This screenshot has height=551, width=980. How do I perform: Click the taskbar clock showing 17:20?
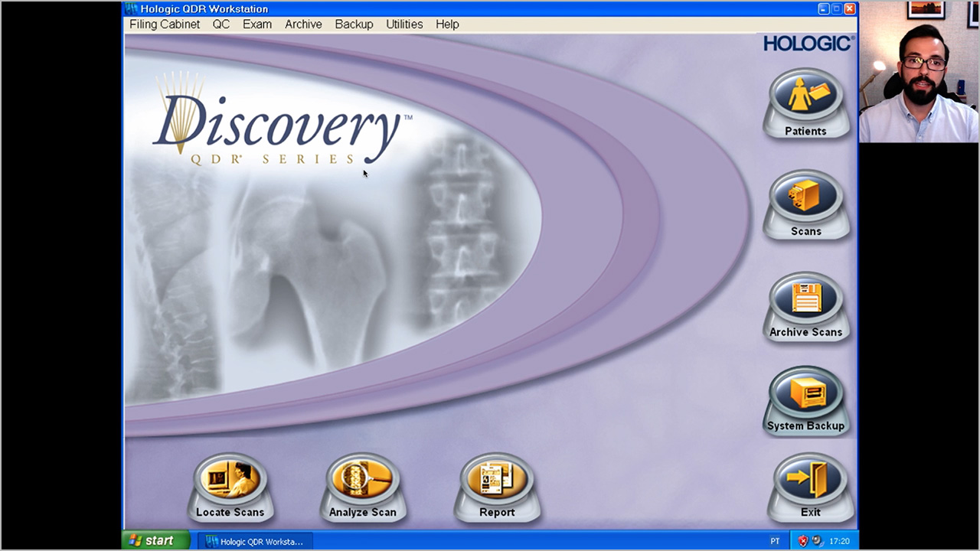point(839,541)
